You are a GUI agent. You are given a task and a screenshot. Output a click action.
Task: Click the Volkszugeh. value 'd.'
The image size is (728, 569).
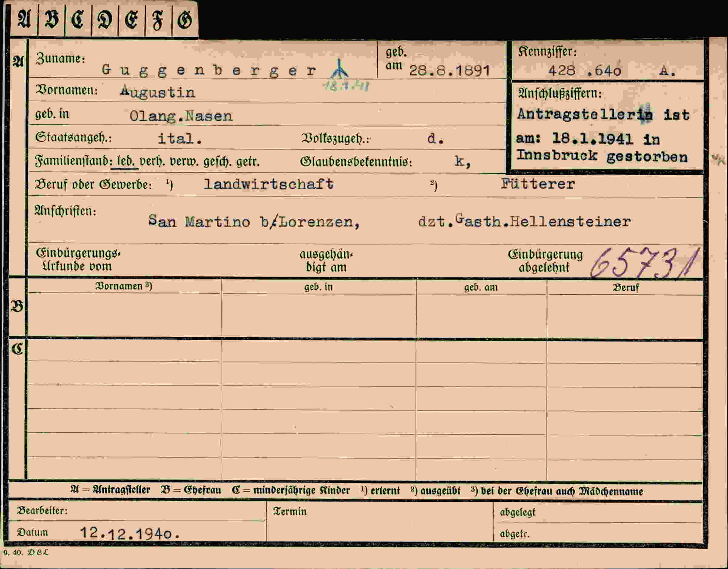click(x=435, y=138)
